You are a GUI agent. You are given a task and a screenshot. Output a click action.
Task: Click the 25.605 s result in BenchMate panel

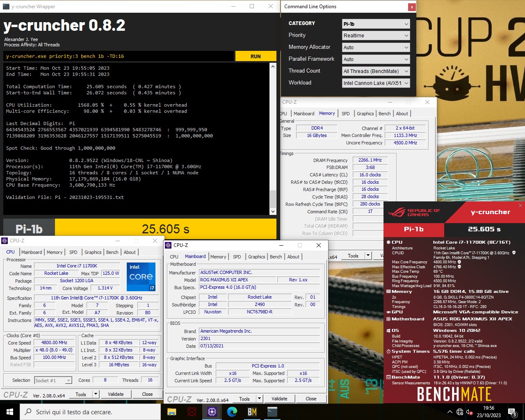(484, 229)
